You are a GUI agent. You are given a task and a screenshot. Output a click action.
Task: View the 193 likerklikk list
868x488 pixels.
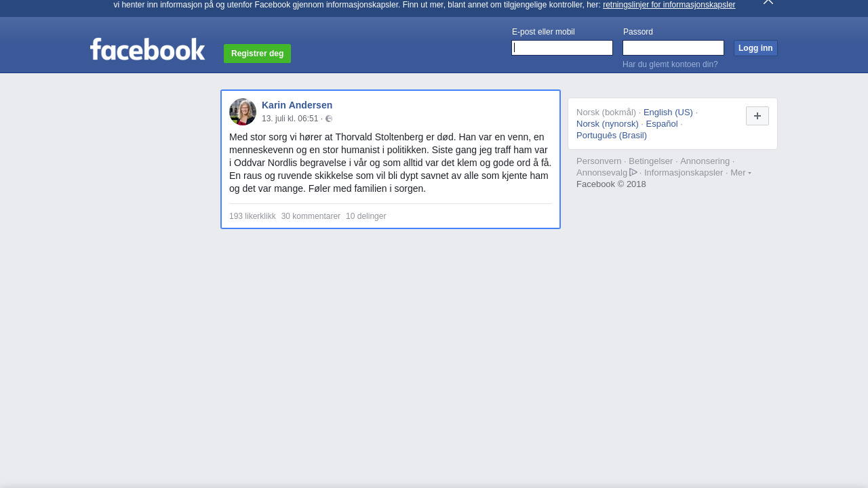coord(252,216)
